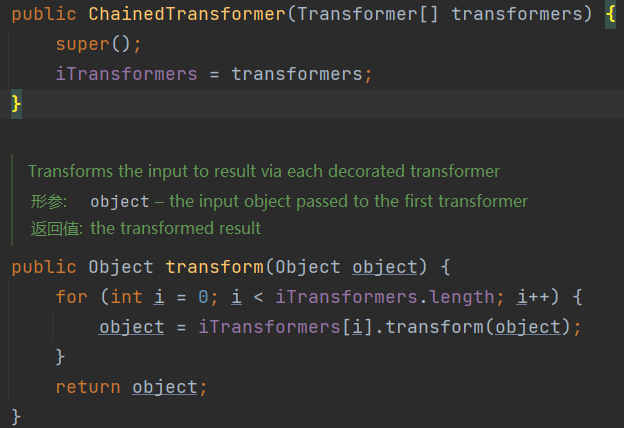Click the highlighted opening brace of the constructor
The height and width of the screenshot is (428, 624).
pyautogui.click(x=610, y=16)
